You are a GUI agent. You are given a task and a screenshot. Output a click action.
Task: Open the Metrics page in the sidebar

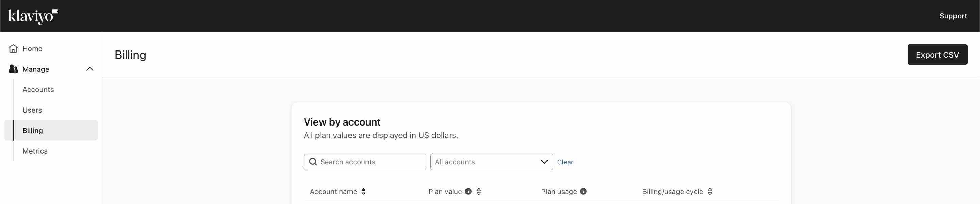coord(35,151)
